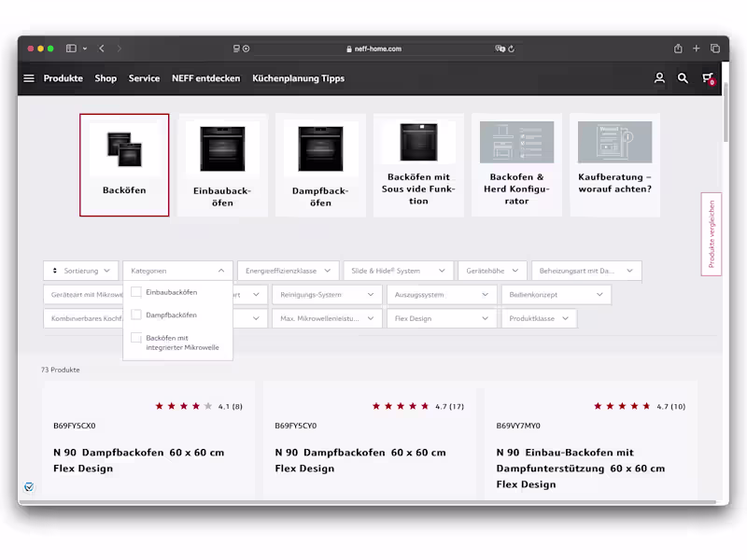Click Produkte vergleichen side button
The height and width of the screenshot is (560, 747).
pyautogui.click(x=712, y=234)
